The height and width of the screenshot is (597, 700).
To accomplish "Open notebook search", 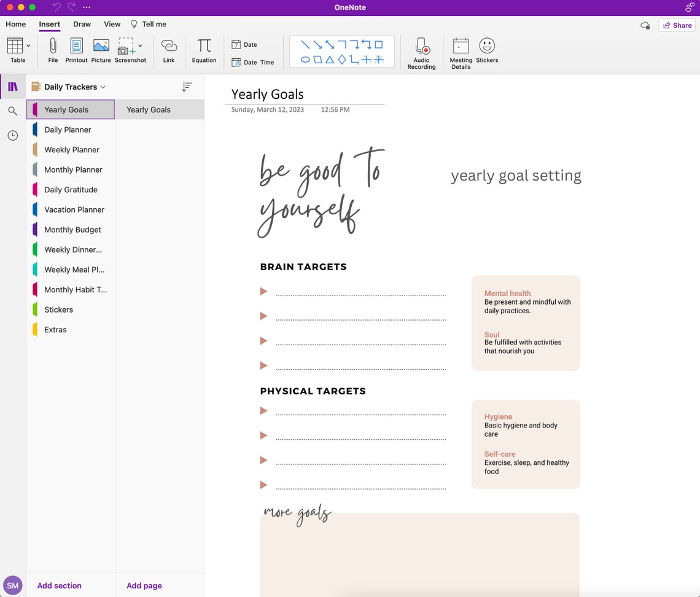I will point(13,111).
